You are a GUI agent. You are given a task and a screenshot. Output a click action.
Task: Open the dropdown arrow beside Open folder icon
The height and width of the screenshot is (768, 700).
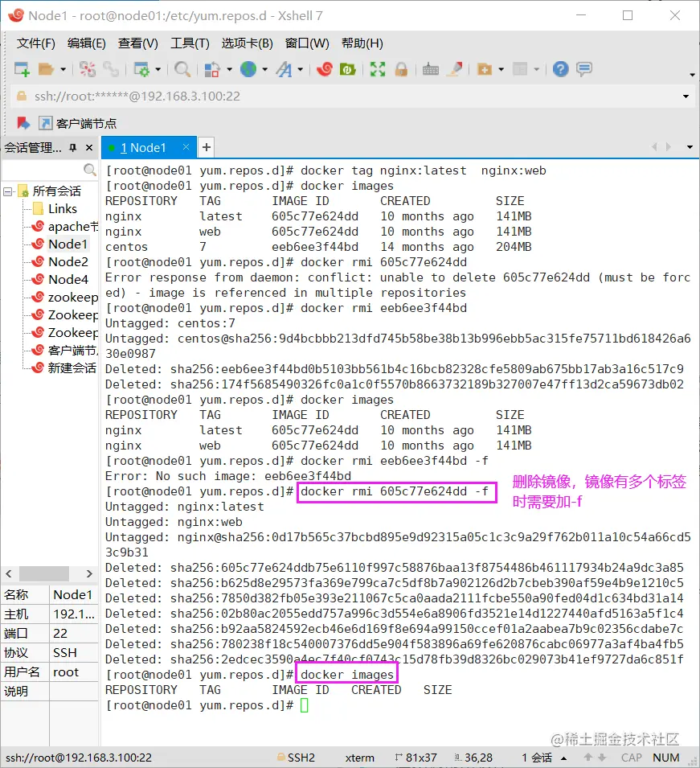[x=63, y=69]
